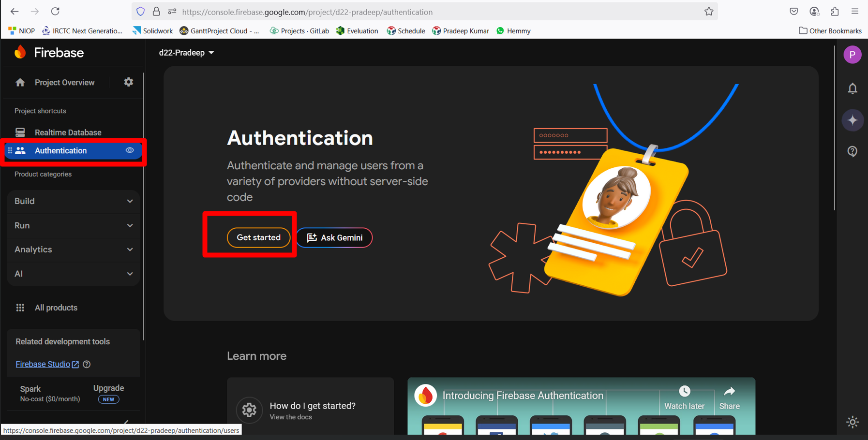
Task: Click Get started button
Action: 258,237
